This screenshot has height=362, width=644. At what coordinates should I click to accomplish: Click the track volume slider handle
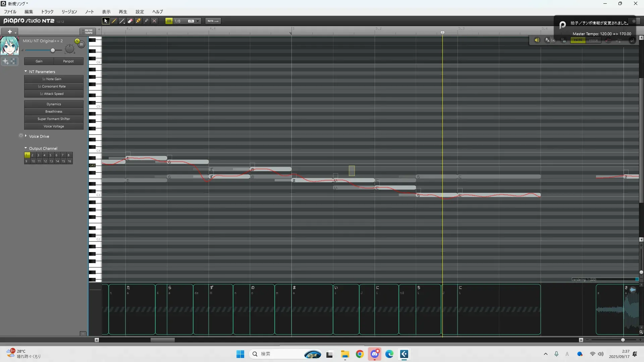(53, 50)
